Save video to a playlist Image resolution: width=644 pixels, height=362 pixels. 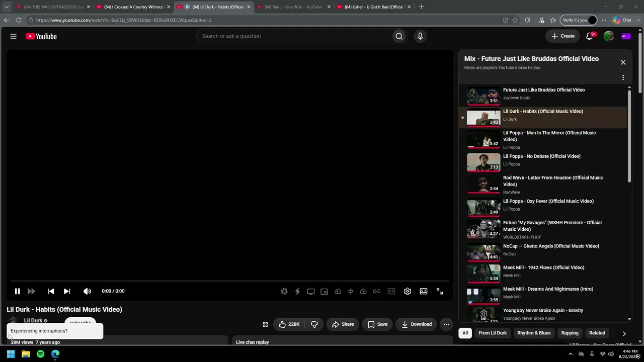pyautogui.click(x=377, y=324)
